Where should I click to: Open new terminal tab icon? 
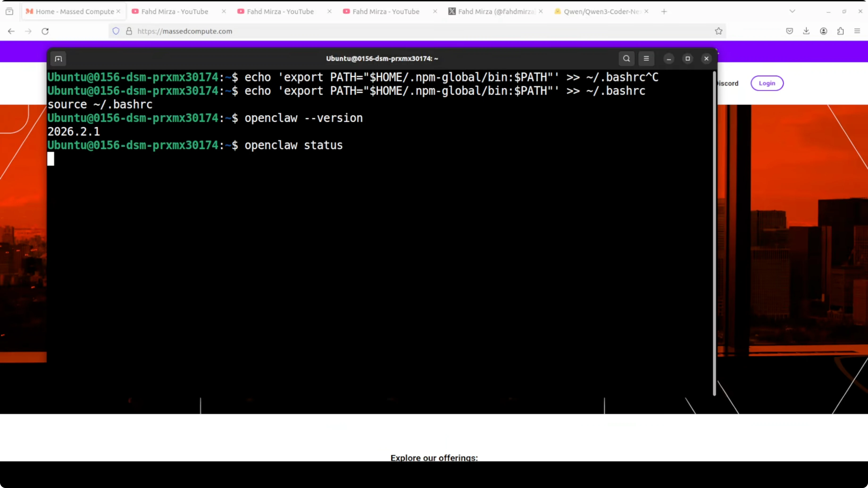[x=58, y=59]
